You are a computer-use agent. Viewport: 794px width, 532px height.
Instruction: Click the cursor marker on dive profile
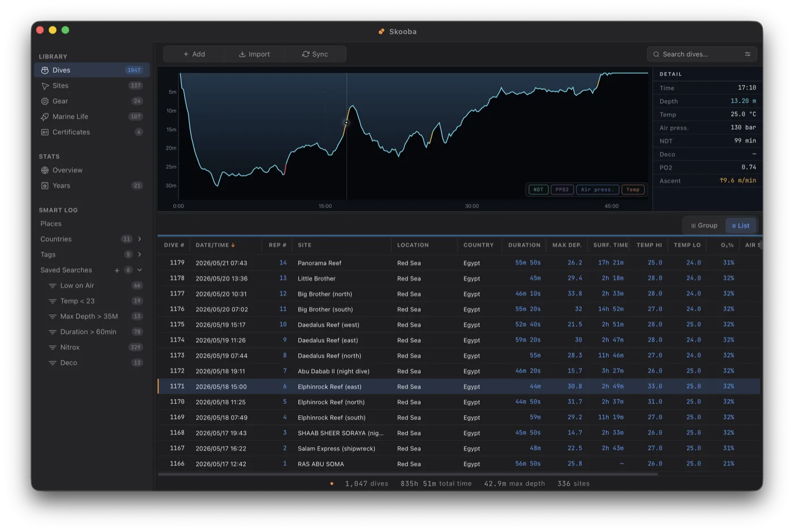[347, 123]
